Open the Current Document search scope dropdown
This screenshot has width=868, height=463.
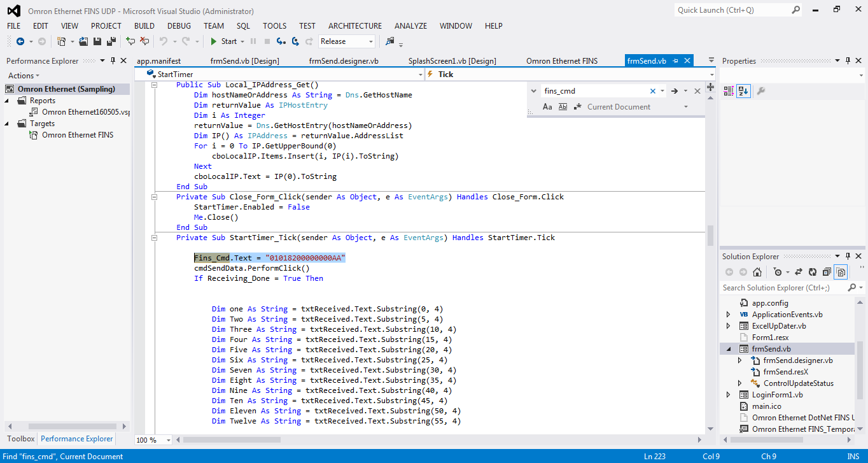pos(686,107)
